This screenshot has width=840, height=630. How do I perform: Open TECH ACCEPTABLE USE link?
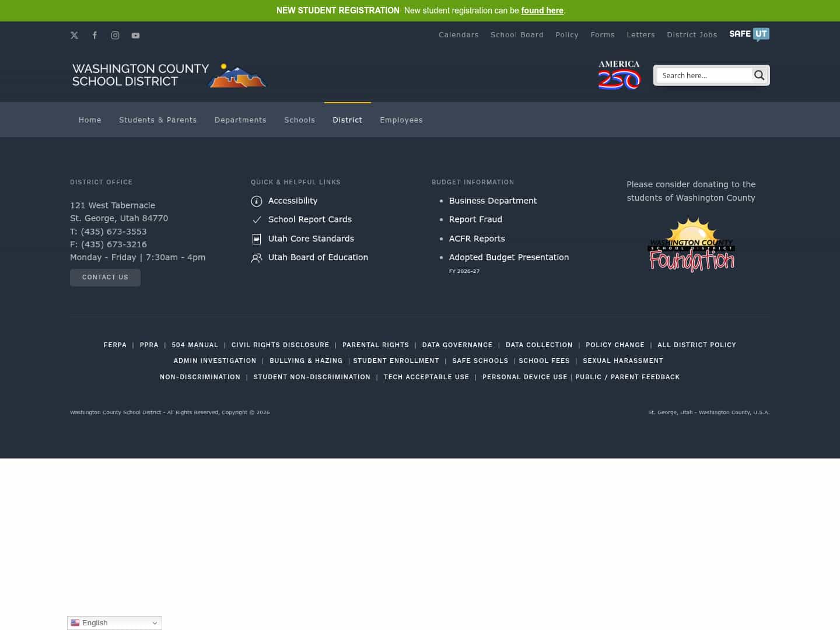[426, 377]
